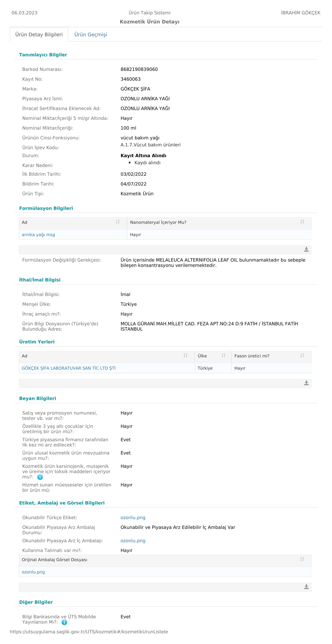Sort by Fason üretici mi? column

click(x=302, y=355)
